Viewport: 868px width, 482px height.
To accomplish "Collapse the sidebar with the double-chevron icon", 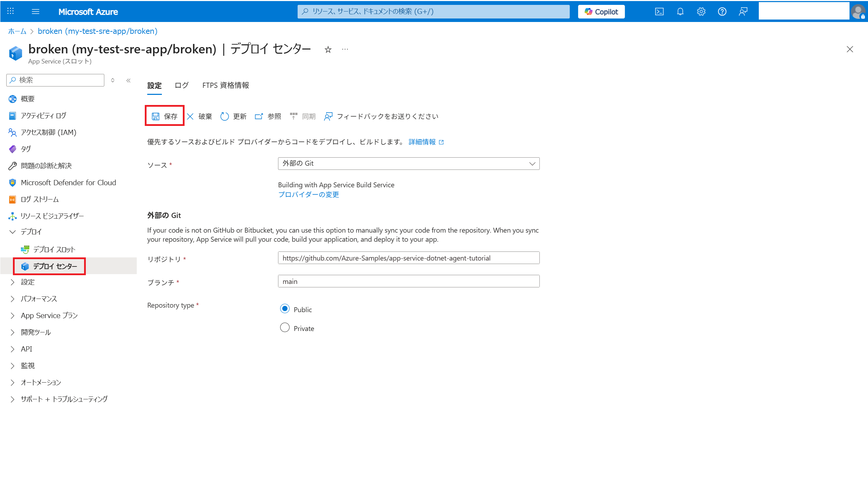I will pos(128,80).
